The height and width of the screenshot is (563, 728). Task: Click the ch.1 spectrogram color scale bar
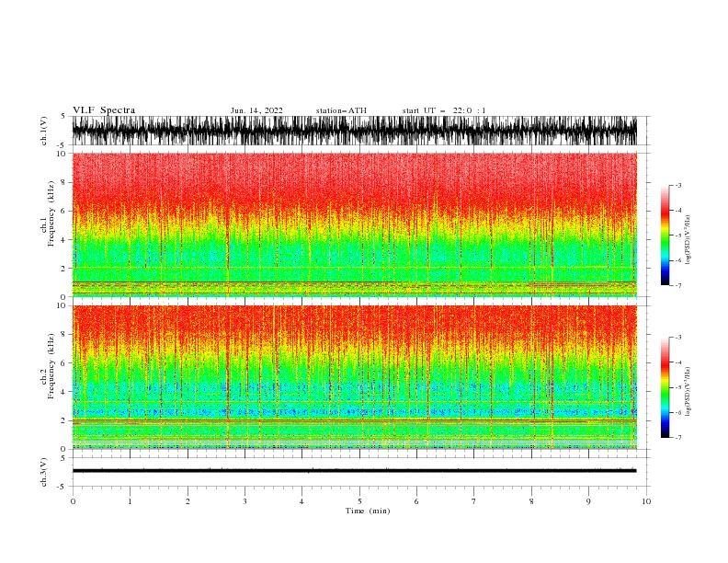(x=665, y=236)
